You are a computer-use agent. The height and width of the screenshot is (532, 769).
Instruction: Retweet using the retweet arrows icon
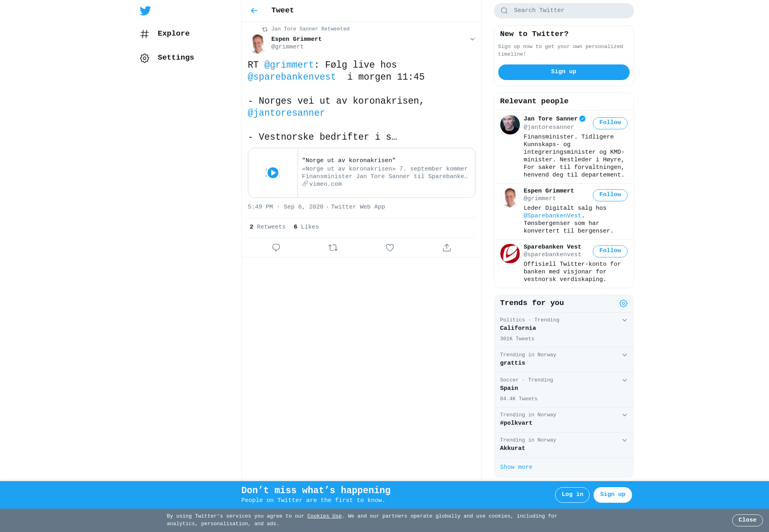(x=333, y=248)
